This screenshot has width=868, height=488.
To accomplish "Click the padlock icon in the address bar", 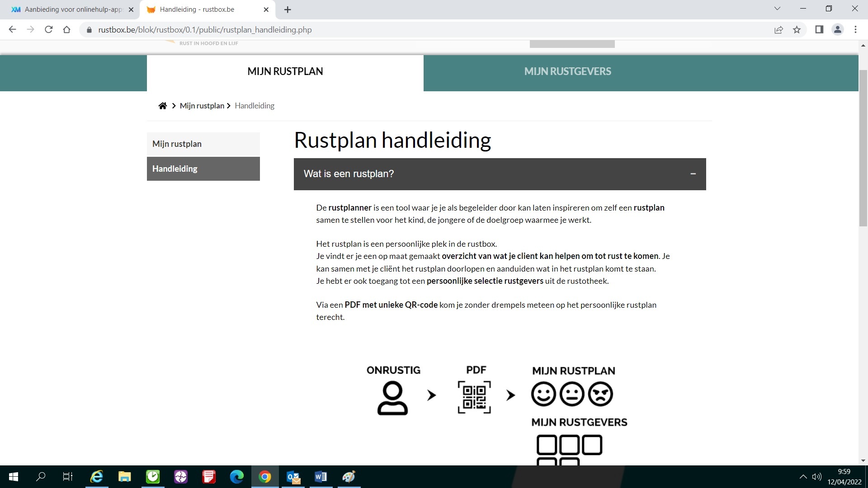I will click(89, 30).
